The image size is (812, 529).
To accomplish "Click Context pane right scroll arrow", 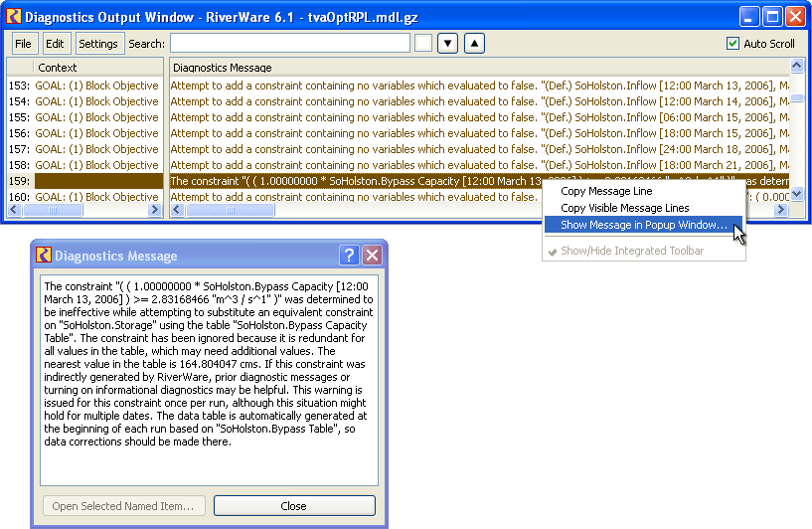I will pyautogui.click(x=154, y=210).
